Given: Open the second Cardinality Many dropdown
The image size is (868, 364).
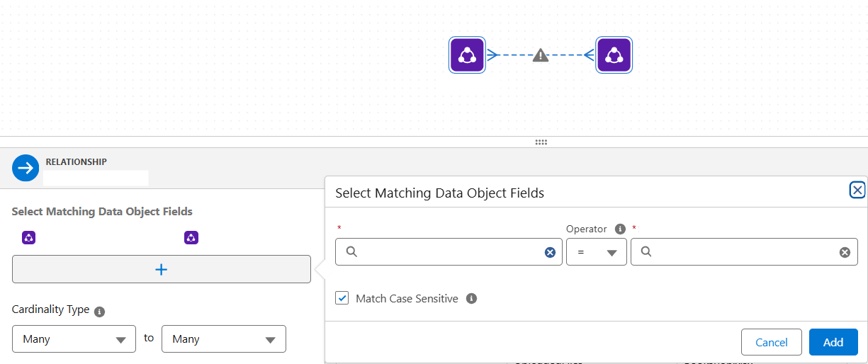Looking at the screenshot, I should [x=223, y=339].
